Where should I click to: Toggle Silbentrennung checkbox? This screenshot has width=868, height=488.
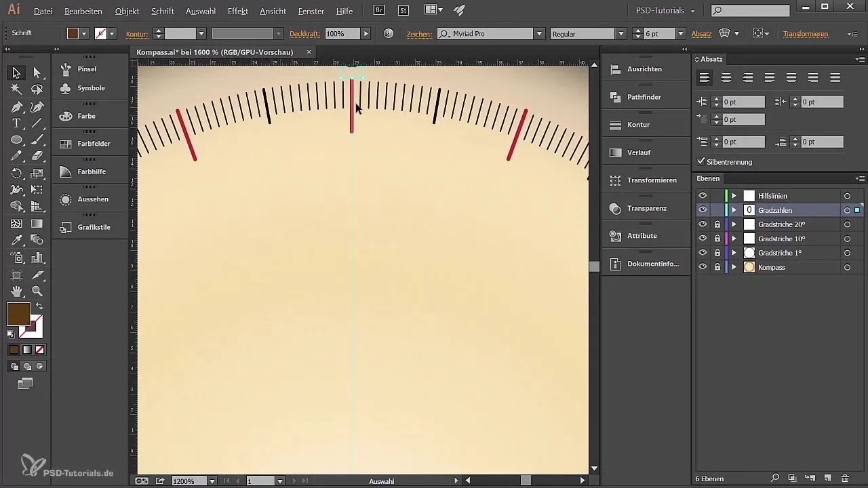click(701, 162)
